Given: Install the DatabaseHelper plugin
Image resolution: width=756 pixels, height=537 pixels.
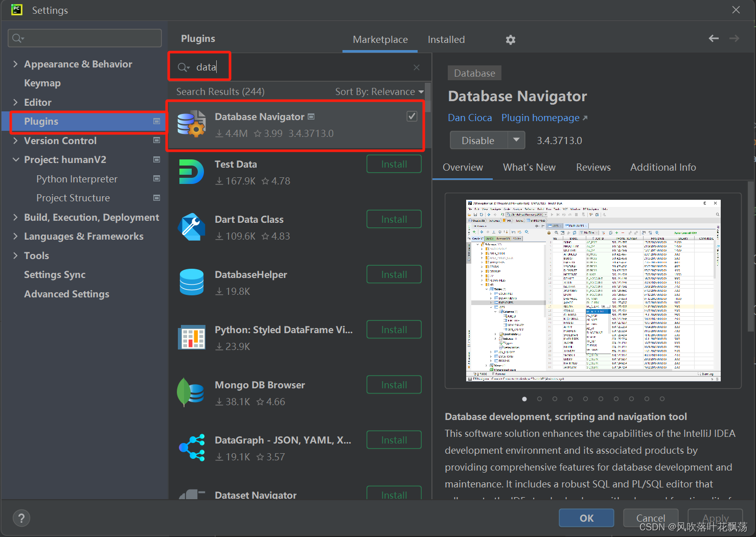Looking at the screenshot, I should (x=394, y=274).
